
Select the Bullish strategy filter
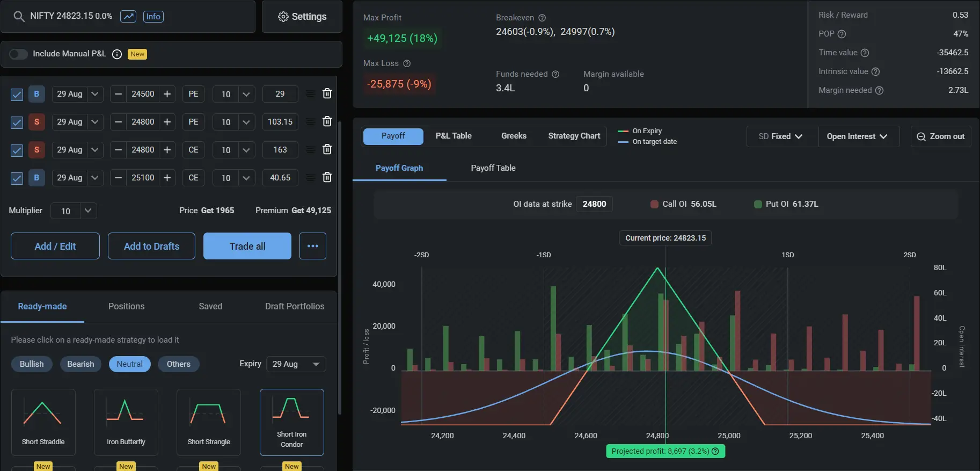[x=32, y=364]
